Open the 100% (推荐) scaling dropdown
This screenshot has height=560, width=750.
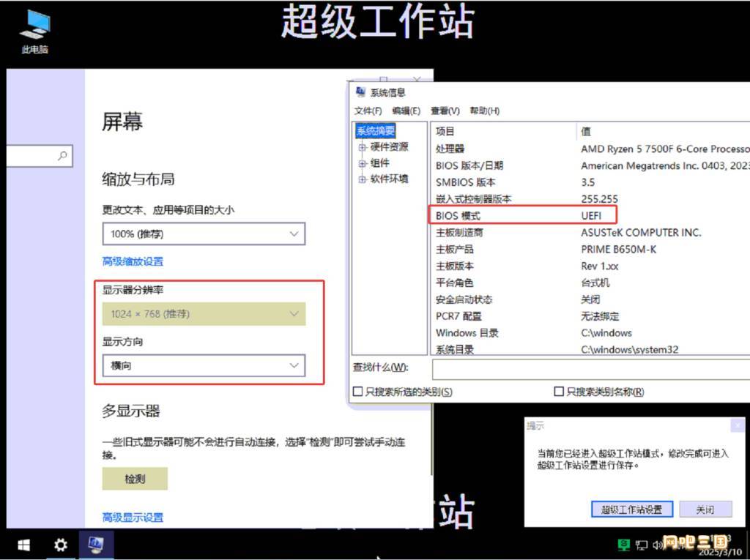point(204,234)
